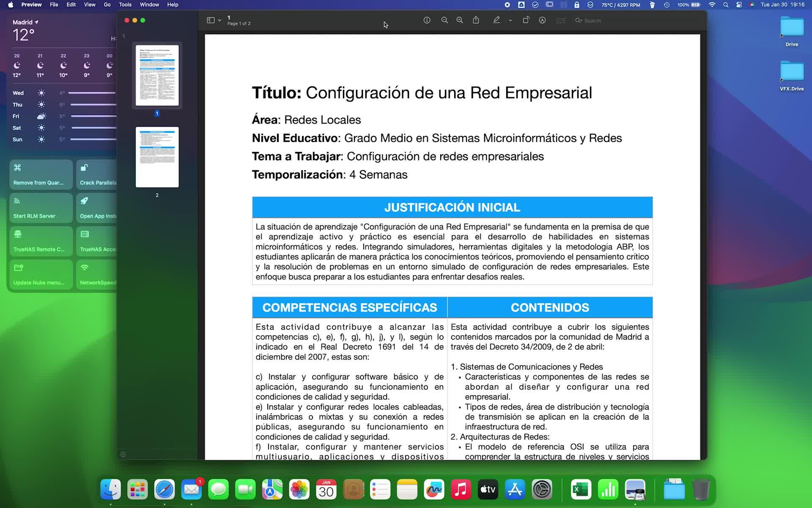Open the document Inspector info icon
812x508 pixels.
[427, 20]
